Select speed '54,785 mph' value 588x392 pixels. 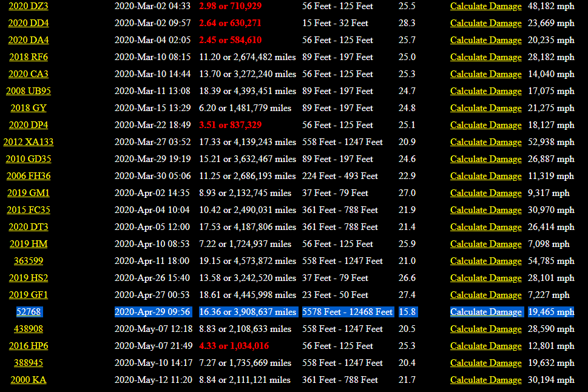pyautogui.click(x=551, y=261)
